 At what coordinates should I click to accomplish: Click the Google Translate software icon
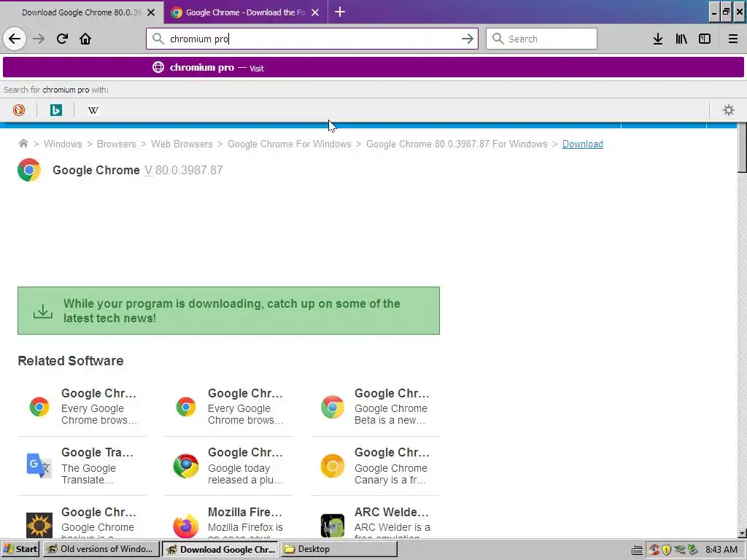point(39,466)
